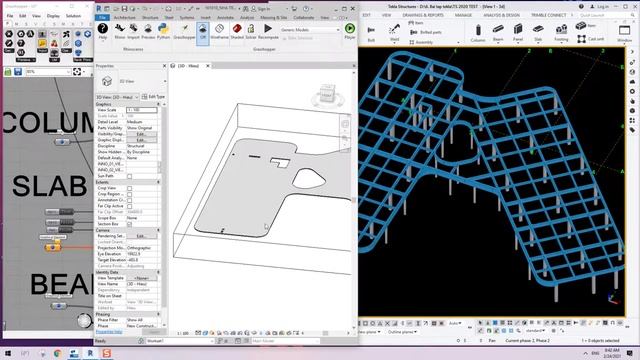Open the Tekla Analysis & Design tab

(x=502, y=15)
